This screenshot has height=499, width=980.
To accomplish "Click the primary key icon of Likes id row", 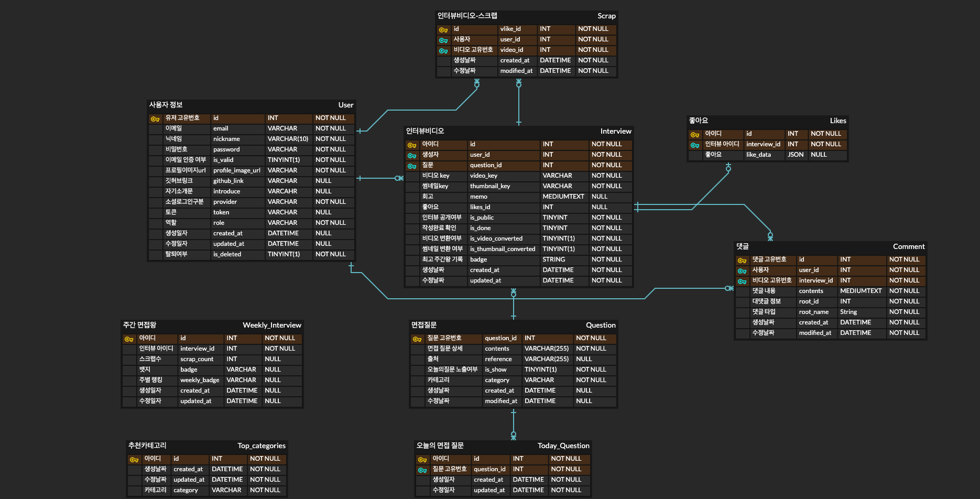I will click(695, 135).
